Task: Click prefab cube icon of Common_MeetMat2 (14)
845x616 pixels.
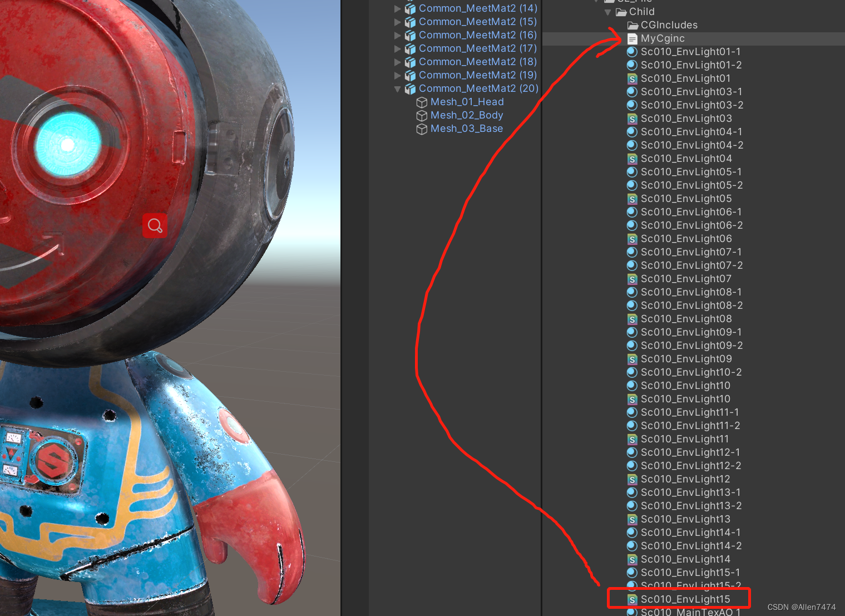Action: (411, 8)
